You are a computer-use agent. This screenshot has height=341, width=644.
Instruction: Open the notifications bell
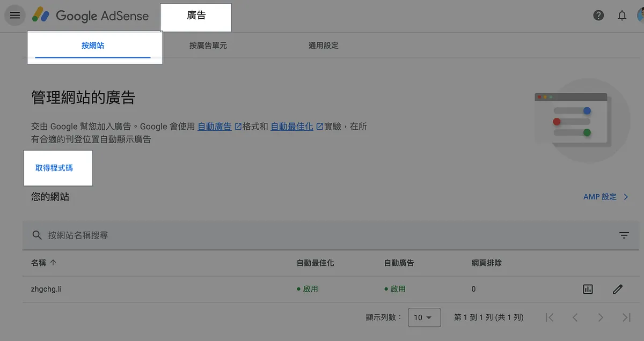622,16
